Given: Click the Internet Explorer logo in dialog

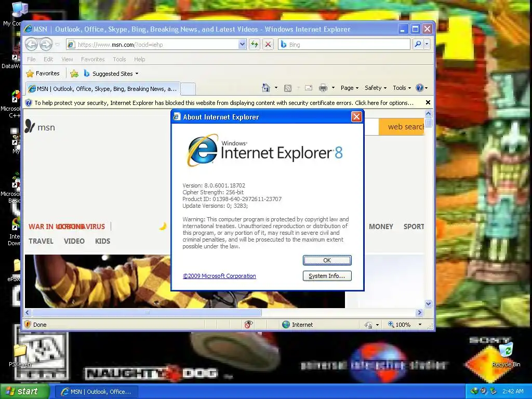Looking at the screenshot, I should pyautogui.click(x=203, y=151).
